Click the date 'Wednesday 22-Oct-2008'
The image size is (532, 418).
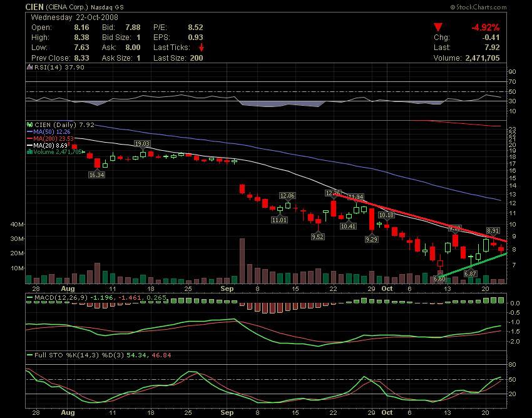pos(74,18)
